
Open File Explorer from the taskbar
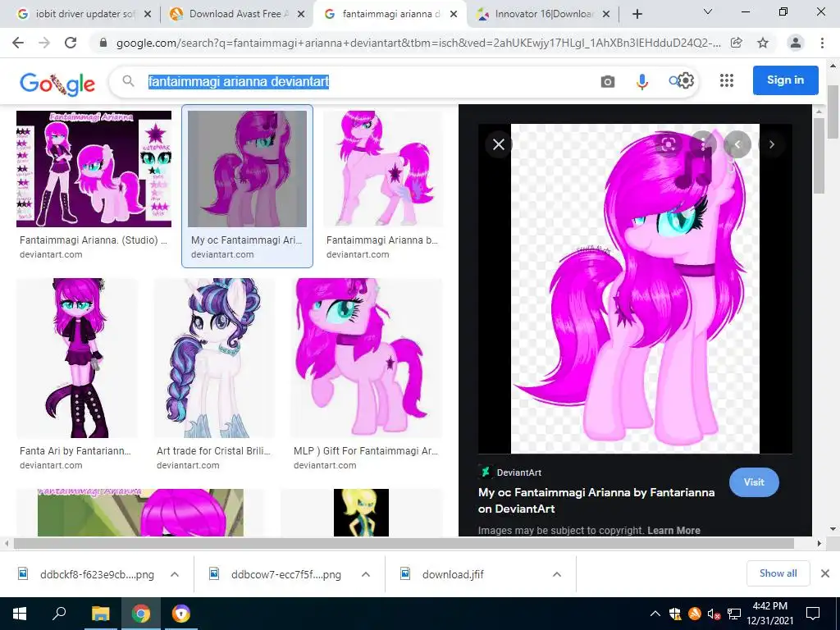[x=100, y=614]
